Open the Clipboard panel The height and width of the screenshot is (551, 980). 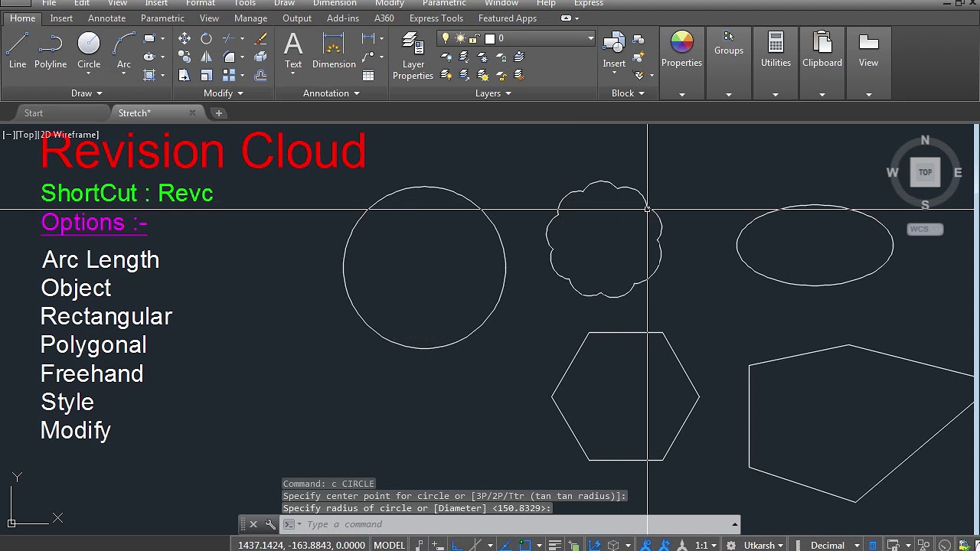(822, 51)
